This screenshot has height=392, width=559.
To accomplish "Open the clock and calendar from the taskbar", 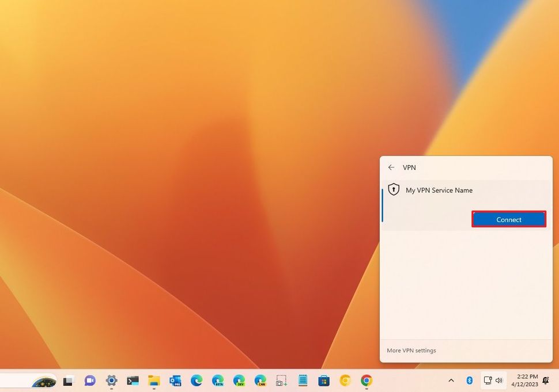I will 526,380.
